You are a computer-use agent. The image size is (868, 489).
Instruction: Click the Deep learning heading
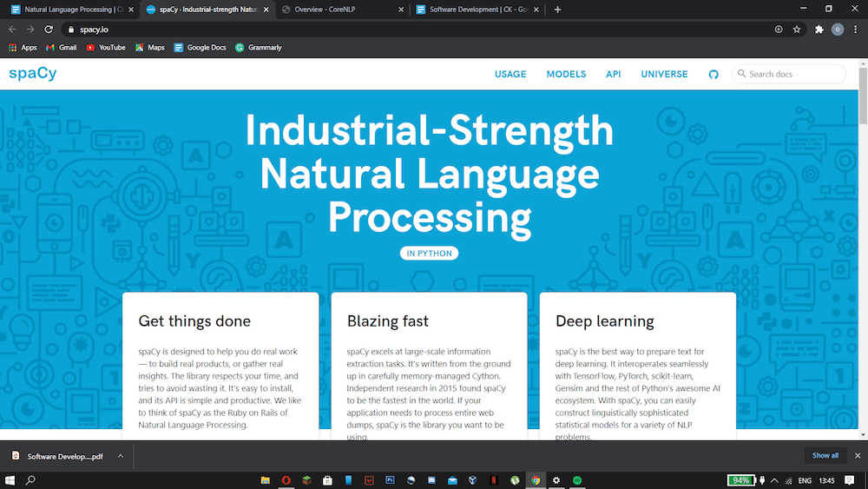(x=604, y=321)
